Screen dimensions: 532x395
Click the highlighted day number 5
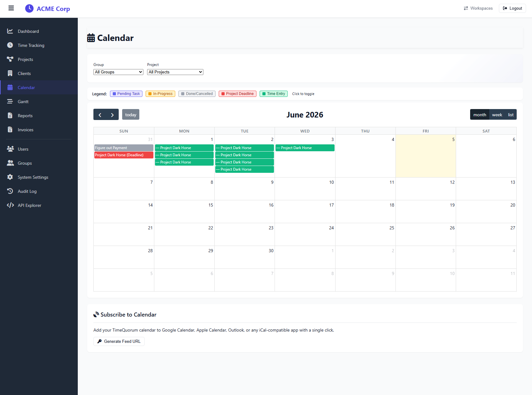click(453, 139)
